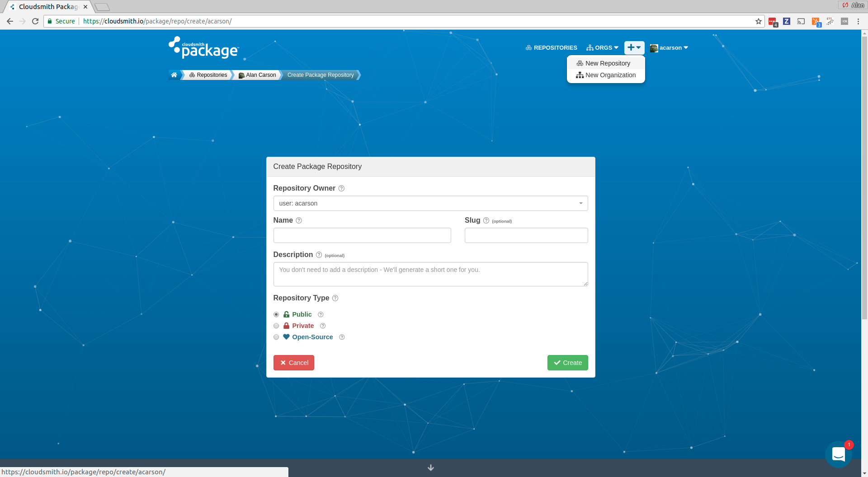This screenshot has width=868, height=477.
Task: Click help icon next to Slug label
Action: (x=486, y=220)
